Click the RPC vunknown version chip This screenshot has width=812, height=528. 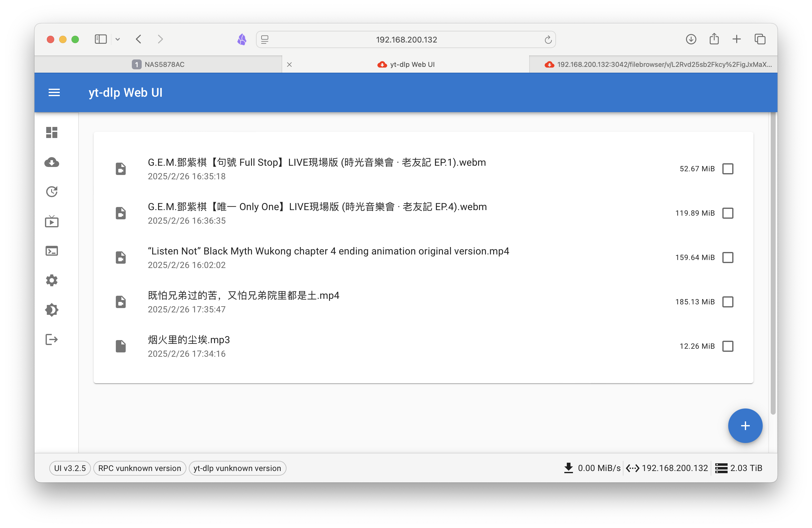click(140, 468)
